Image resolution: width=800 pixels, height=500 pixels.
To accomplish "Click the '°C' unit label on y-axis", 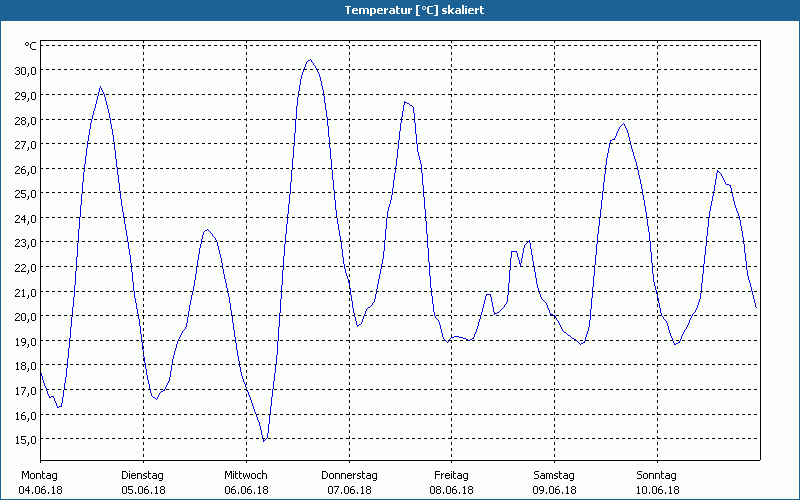I will coord(30,46).
